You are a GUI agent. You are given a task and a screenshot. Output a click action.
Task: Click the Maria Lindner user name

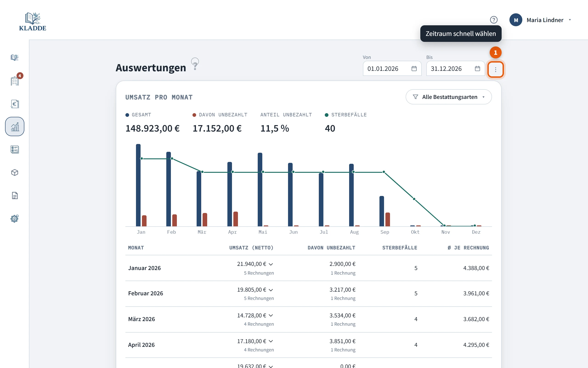coord(545,20)
